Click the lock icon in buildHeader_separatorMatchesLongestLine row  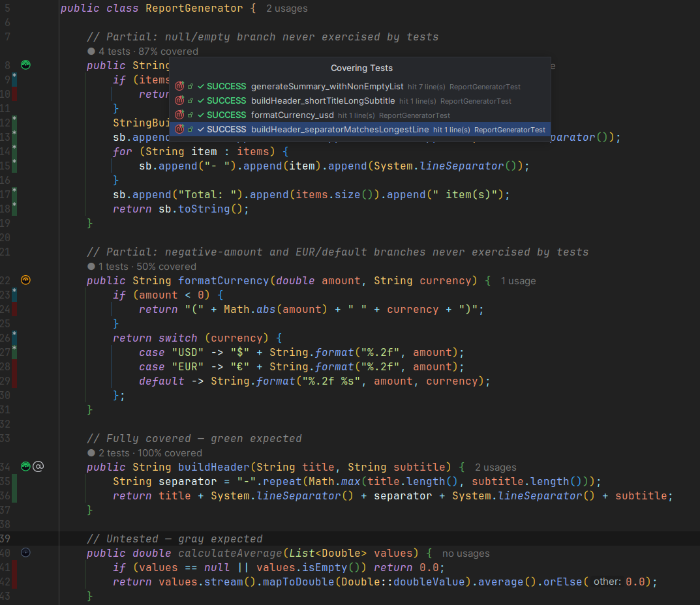coord(190,129)
